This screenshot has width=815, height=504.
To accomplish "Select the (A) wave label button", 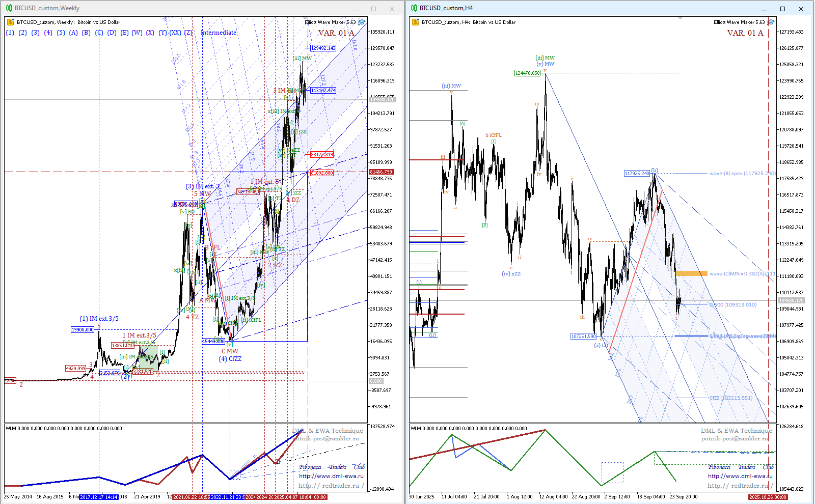I will tap(73, 33).
